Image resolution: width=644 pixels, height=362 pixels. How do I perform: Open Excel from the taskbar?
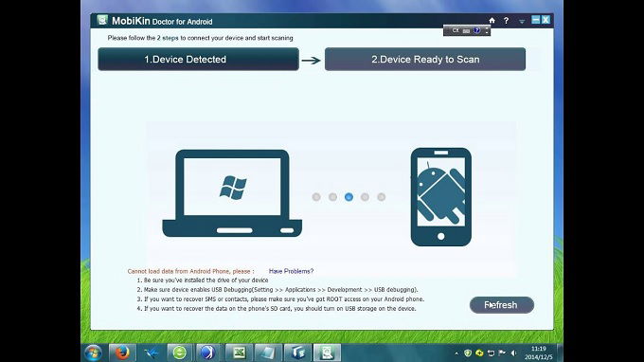pos(239,353)
